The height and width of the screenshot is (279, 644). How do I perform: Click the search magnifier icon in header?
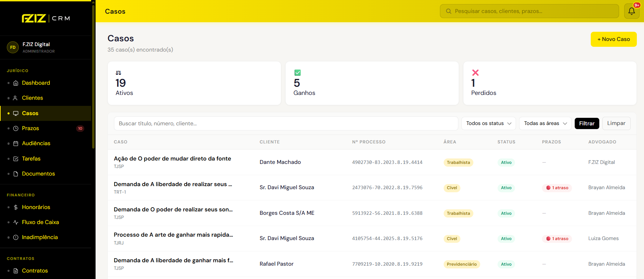(x=449, y=11)
